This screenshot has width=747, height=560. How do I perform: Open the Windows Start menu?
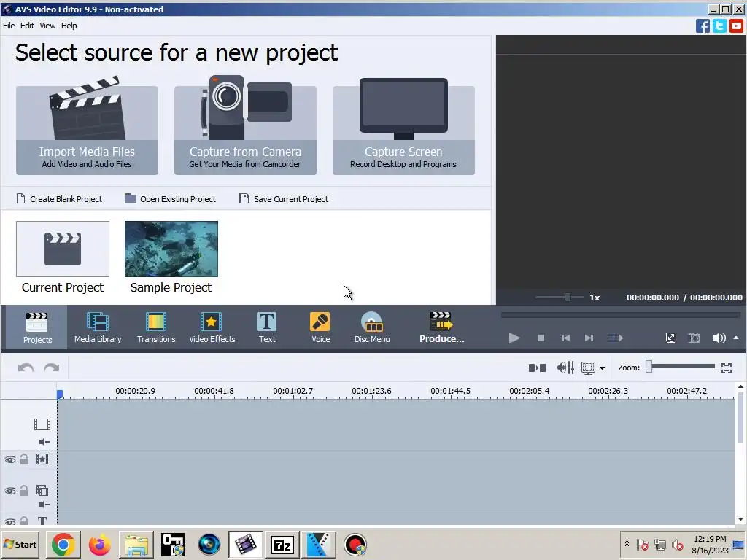(20, 544)
